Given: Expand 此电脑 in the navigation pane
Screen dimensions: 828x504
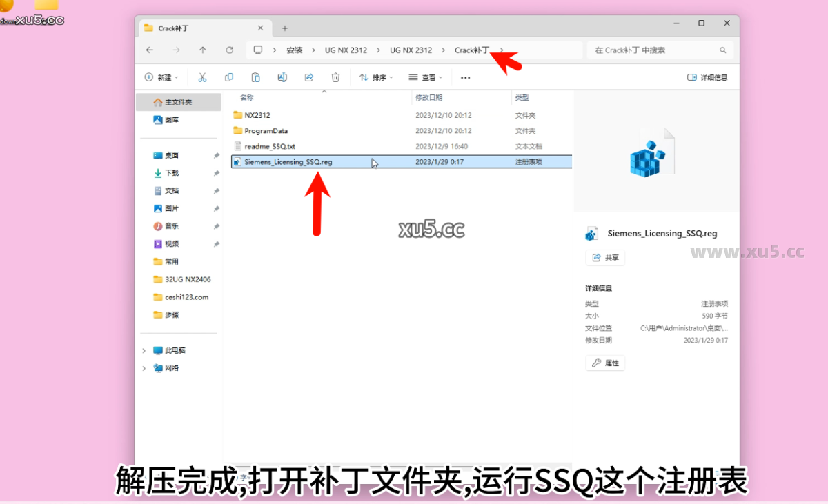Looking at the screenshot, I should click(144, 350).
